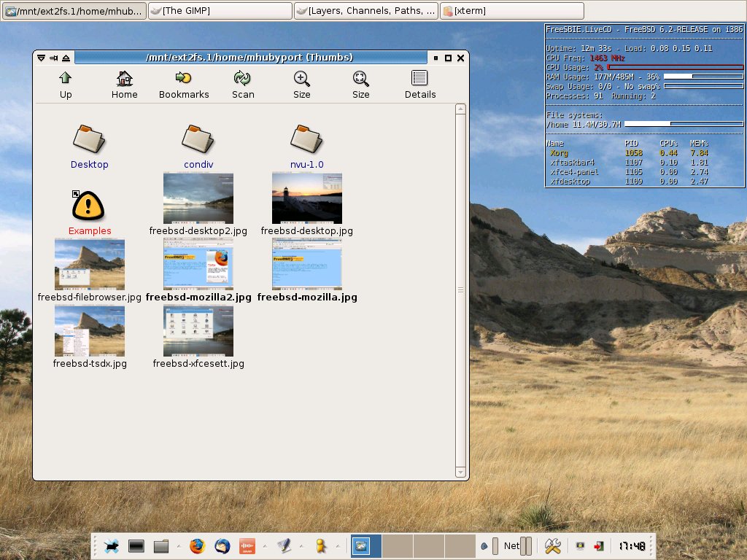Launch Firefox from the bottom panel
747x560 pixels.
click(196, 546)
